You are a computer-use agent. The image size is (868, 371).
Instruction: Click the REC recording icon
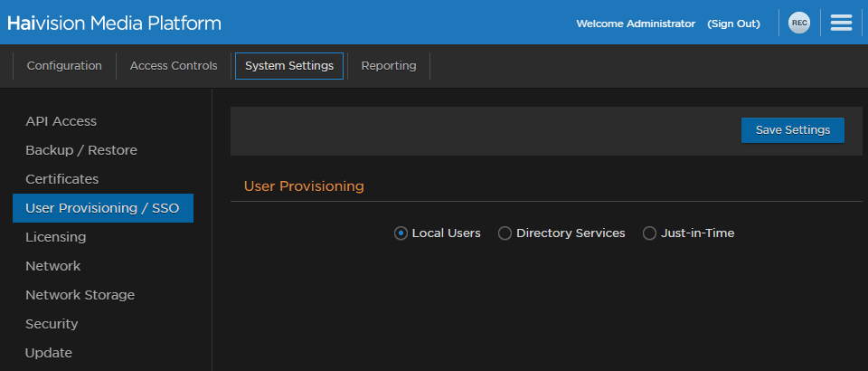tap(798, 23)
